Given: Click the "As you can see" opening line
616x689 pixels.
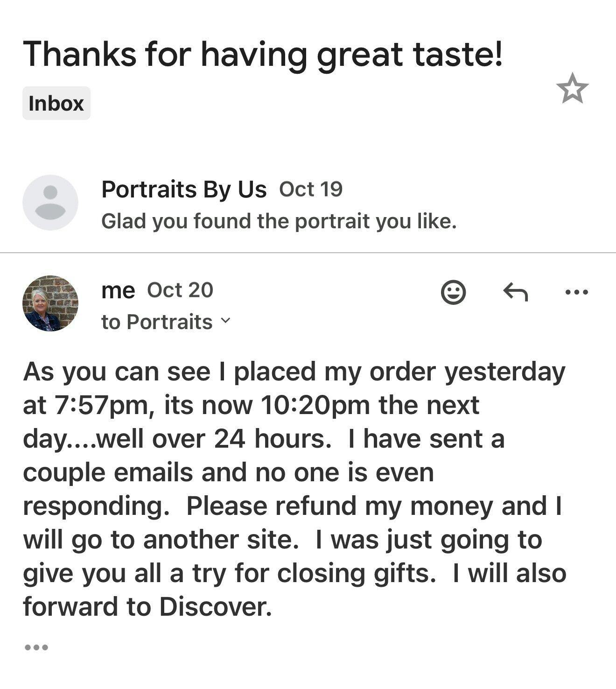Looking at the screenshot, I should pyautogui.click(x=294, y=372).
